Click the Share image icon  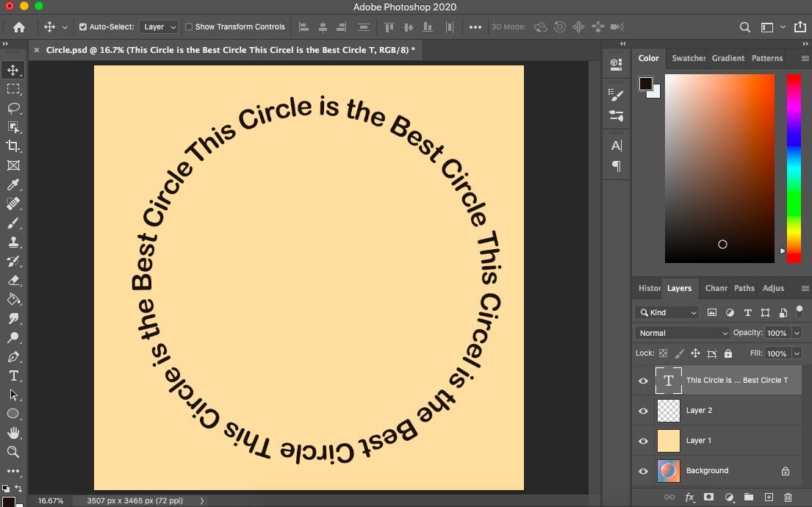point(800,26)
